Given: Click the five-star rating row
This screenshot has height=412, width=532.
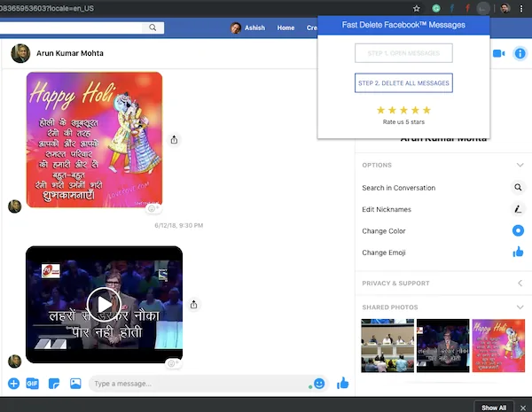Looking at the screenshot, I should pos(403,110).
